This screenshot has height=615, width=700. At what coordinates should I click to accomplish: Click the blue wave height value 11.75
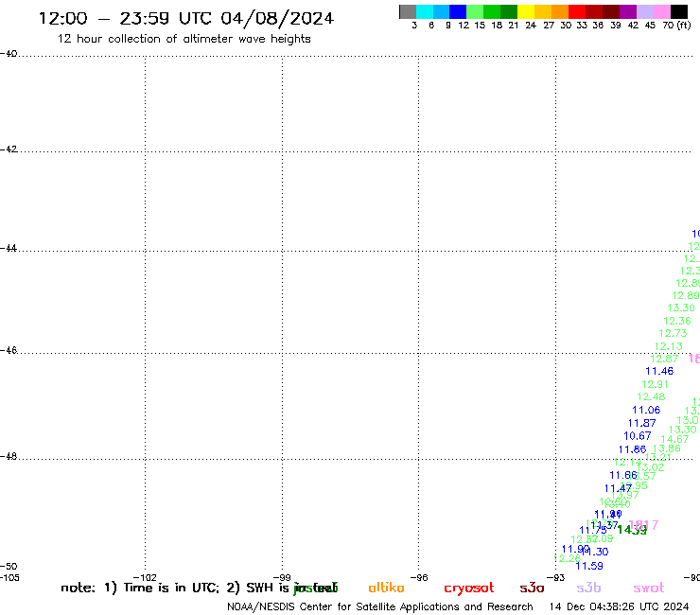(x=593, y=530)
